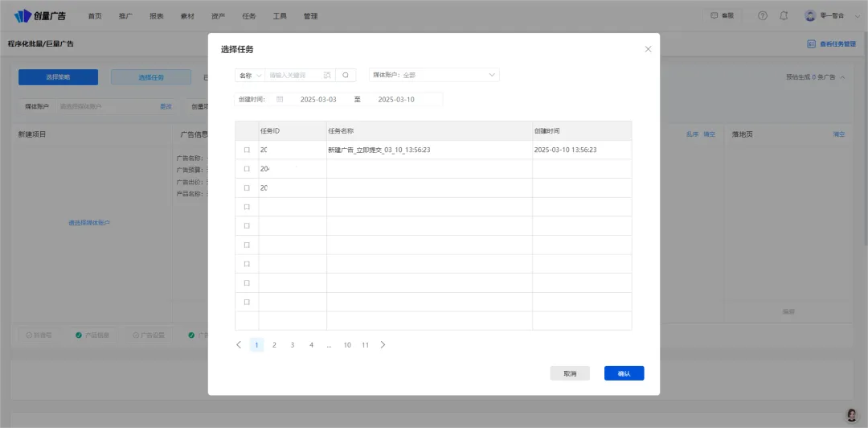The width and height of the screenshot is (868, 428).
Task: Tick the second row checkbox in task table
Action: (x=247, y=169)
